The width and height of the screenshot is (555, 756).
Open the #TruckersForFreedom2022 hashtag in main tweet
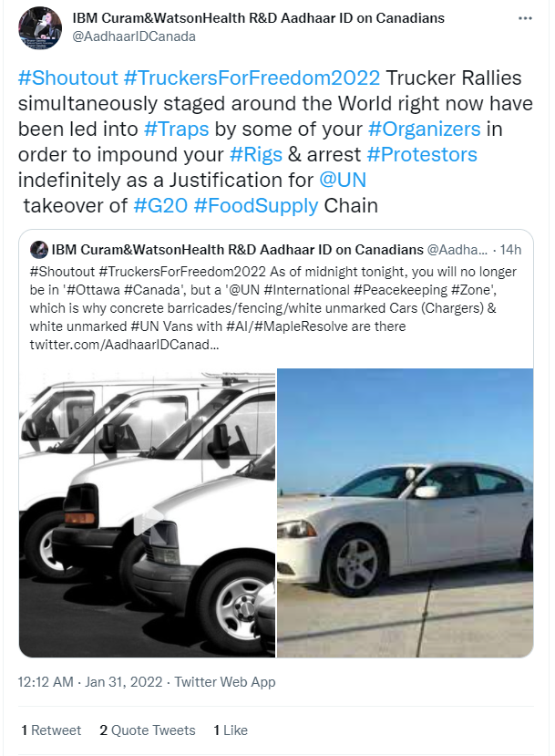(x=252, y=78)
